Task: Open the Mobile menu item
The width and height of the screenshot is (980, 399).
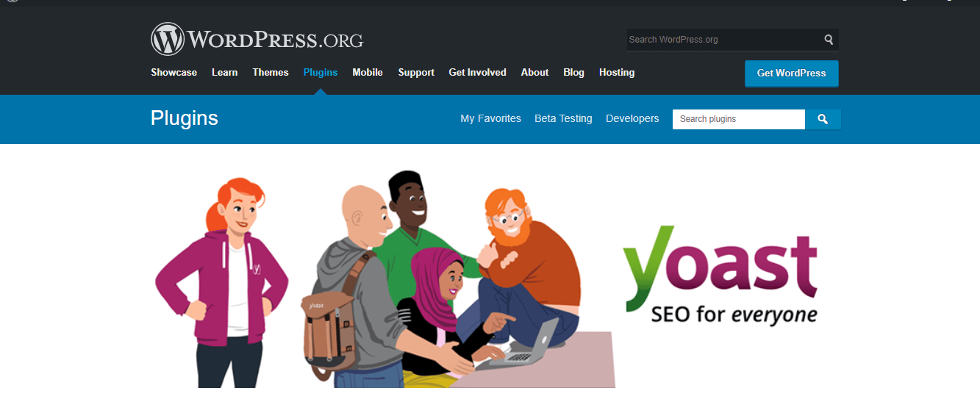Action: (x=368, y=72)
